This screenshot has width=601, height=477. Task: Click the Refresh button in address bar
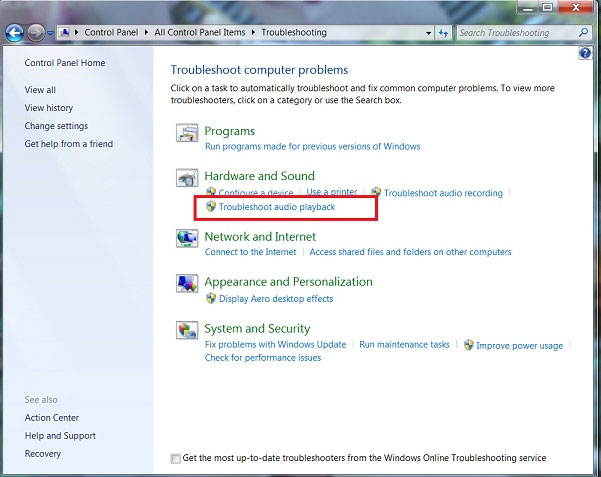[443, 33]
